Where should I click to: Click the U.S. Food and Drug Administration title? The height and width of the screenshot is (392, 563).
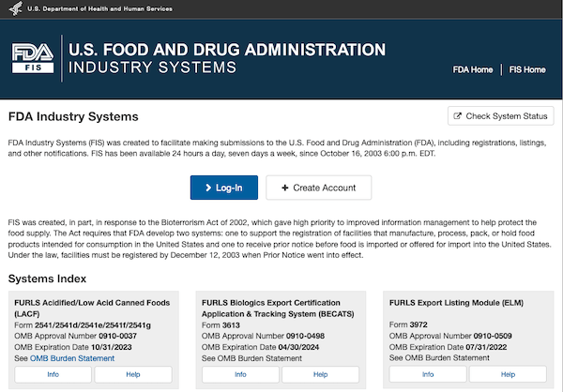tap(222, 49)
